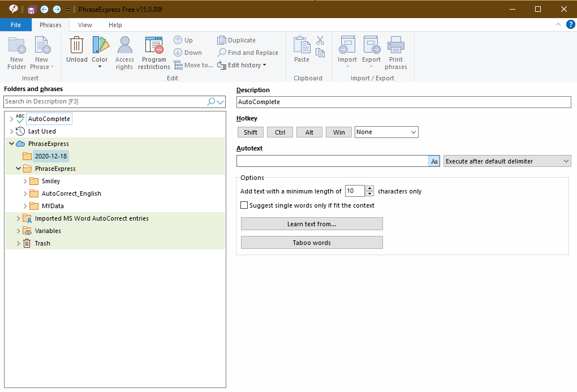Click the Export icon
577x392 pixels.
coord(371,45)
